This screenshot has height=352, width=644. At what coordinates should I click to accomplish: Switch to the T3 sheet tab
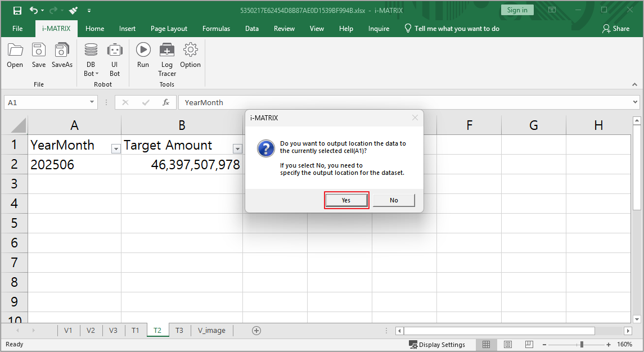[x=179, y=331]
